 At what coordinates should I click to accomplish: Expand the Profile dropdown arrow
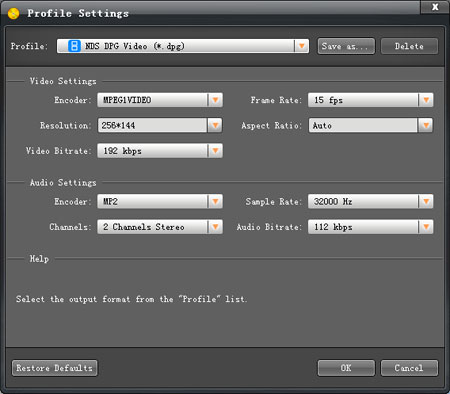click(302, 46)
